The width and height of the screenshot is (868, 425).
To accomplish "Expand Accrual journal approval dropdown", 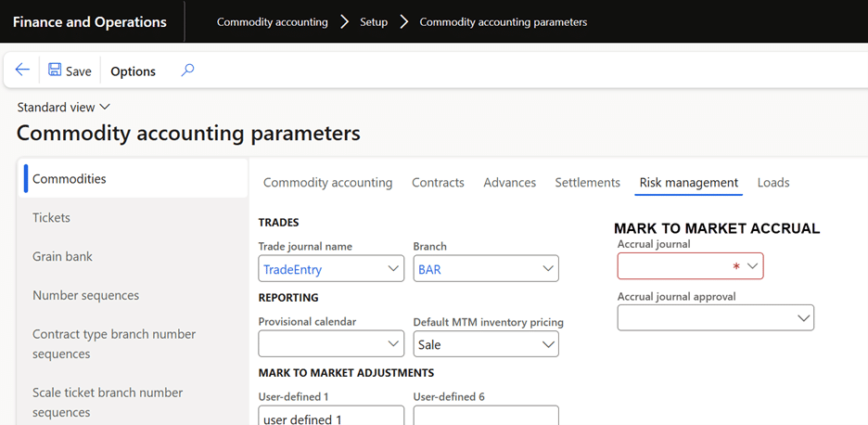I will click(x=802, y=318).
